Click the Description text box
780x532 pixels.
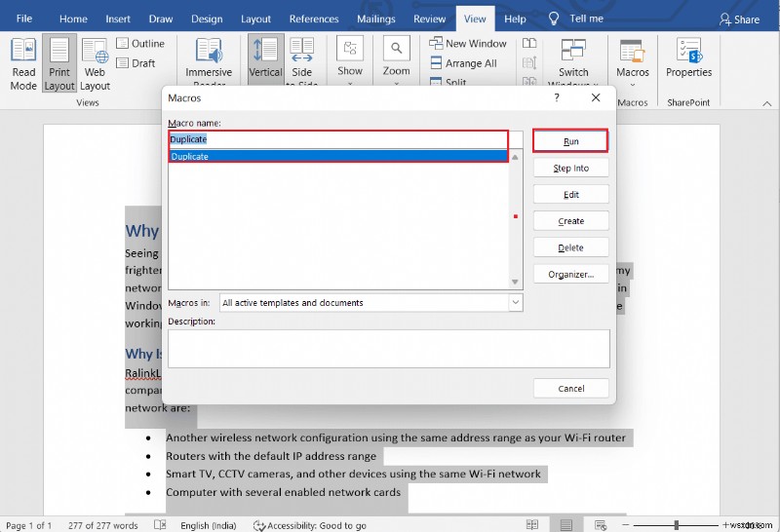[x=388, y=349]
